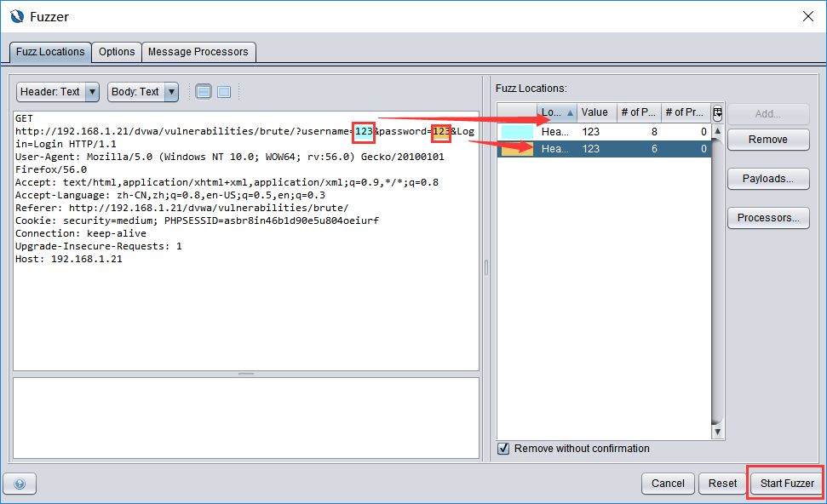Click the help icon at bottom left
The image size is (827, 504).
coord(20,484)
